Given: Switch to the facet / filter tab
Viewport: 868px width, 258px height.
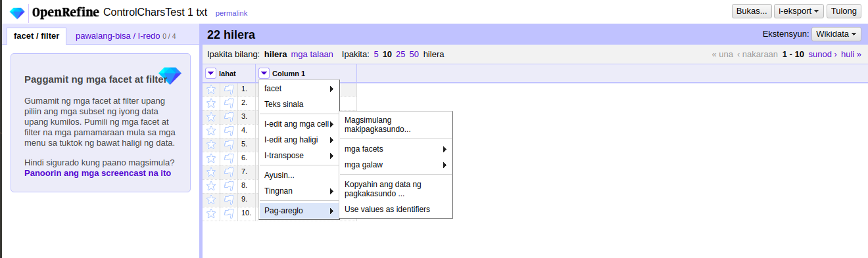Looking at the screenshot, I should (36, 36).
